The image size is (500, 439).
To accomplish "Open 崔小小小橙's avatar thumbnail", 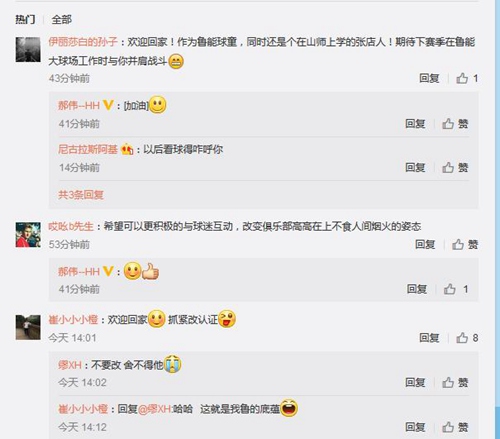I will pyautogui.click(x=28, y=327).
